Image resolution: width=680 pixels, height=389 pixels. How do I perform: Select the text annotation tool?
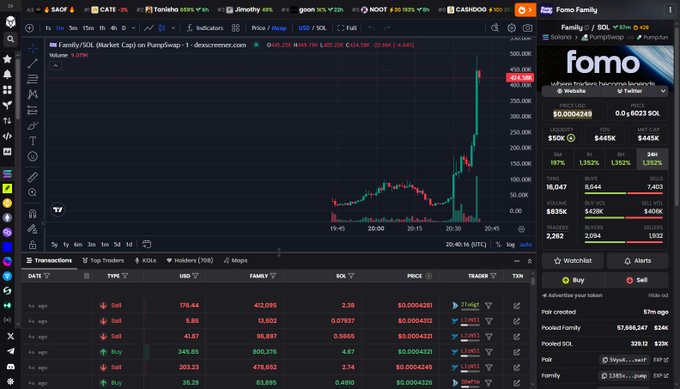point(33,141)
